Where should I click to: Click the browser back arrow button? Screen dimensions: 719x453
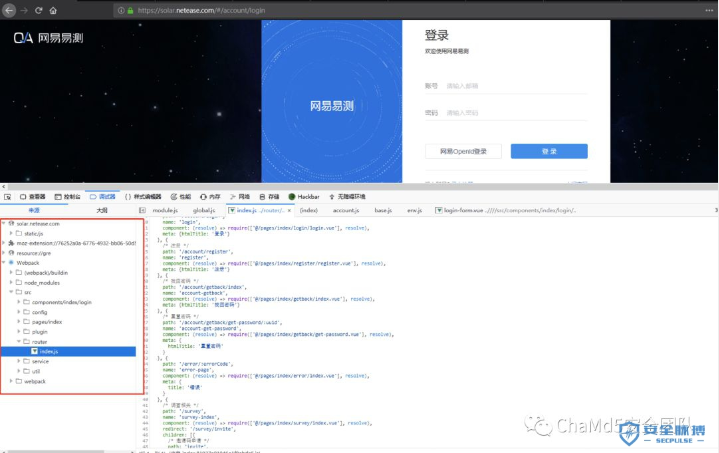click(x=9, y=10)
